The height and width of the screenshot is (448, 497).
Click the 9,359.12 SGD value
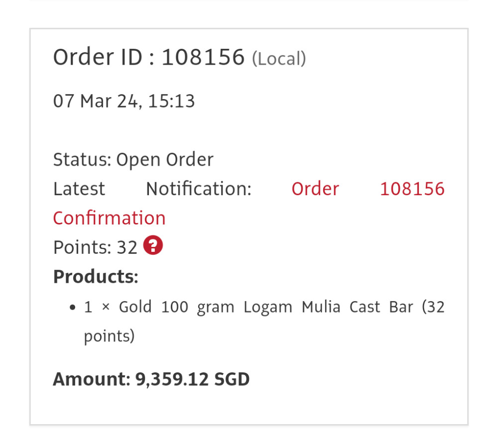click(x=192, y=379)
